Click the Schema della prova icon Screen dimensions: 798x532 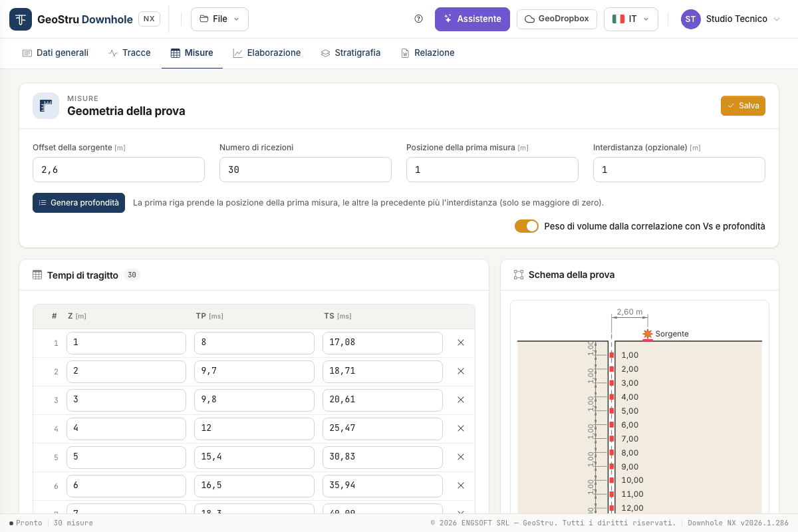pos(519,275)
